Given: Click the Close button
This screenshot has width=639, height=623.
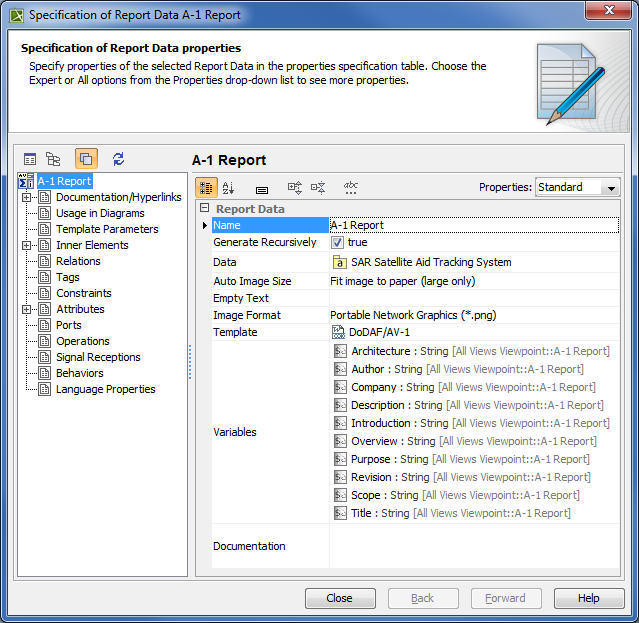Looking at the screenshot, I should 340,598.
